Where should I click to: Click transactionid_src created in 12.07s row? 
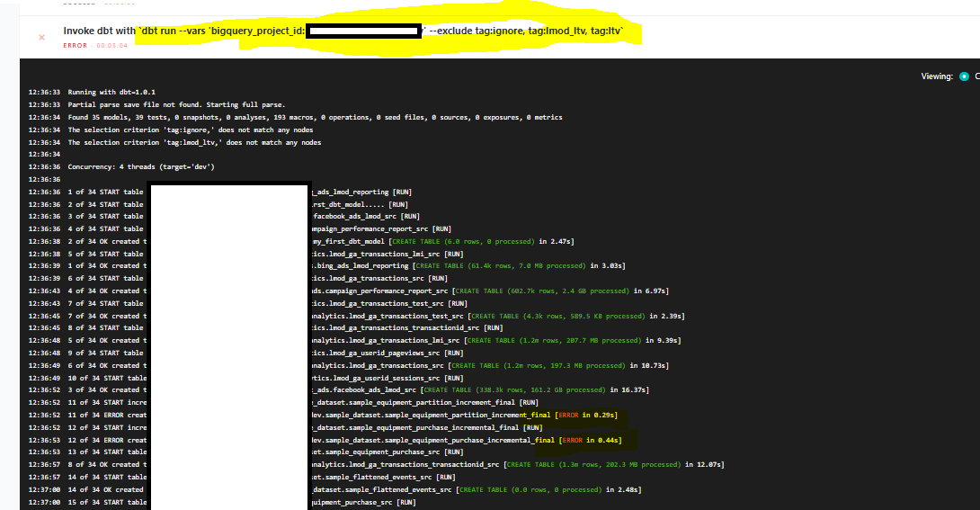376,464
